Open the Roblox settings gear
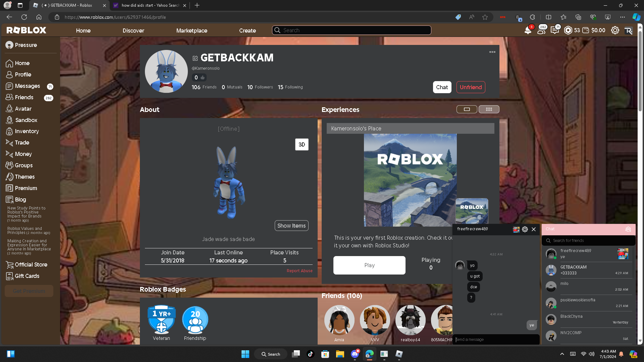 pos(615,30)
